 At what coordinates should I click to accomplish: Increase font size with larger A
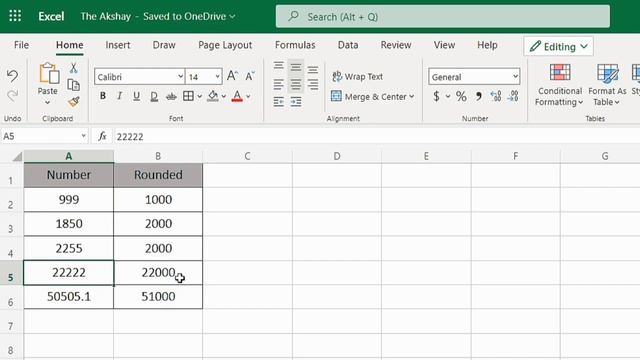pos(232,76)
